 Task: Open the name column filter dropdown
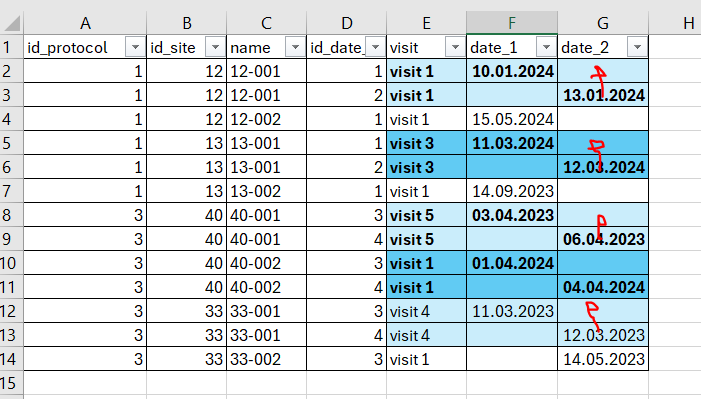[x=295, y=47]
